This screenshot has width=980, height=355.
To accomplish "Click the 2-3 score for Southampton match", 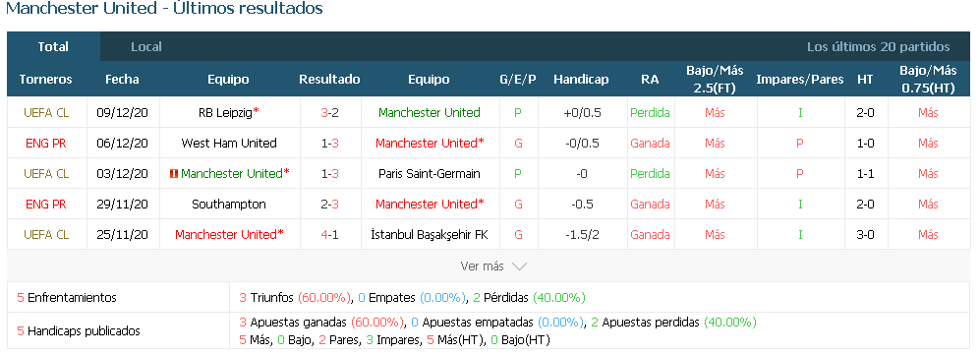I will pyautogui.click(x=329, y=205).
